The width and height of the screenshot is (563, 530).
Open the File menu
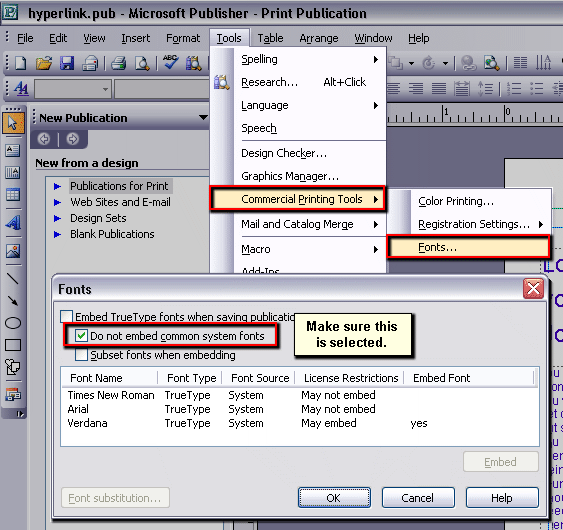tap(25, 38)
